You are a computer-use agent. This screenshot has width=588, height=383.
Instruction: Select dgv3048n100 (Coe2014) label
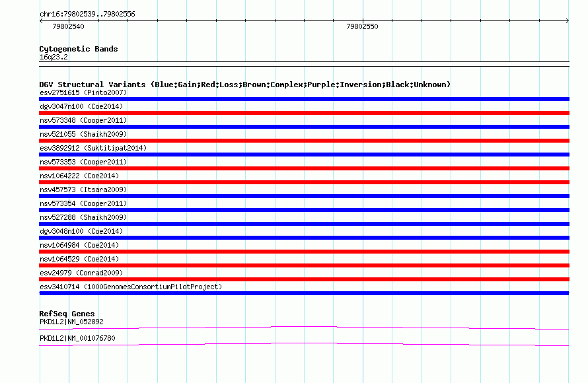[x=81, y=231]
